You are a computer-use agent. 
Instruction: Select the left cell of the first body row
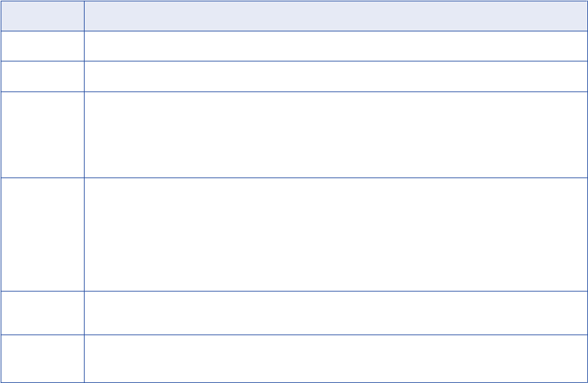[x=42, y=46]
